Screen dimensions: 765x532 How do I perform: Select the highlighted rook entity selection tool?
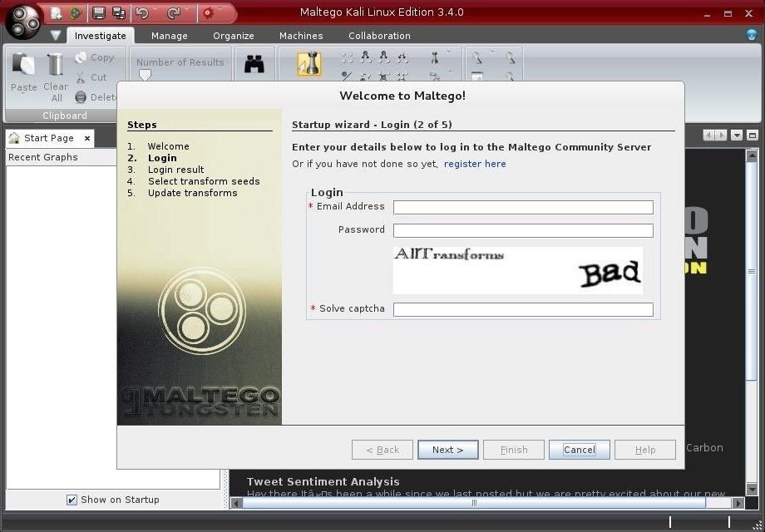pos(309,62)
